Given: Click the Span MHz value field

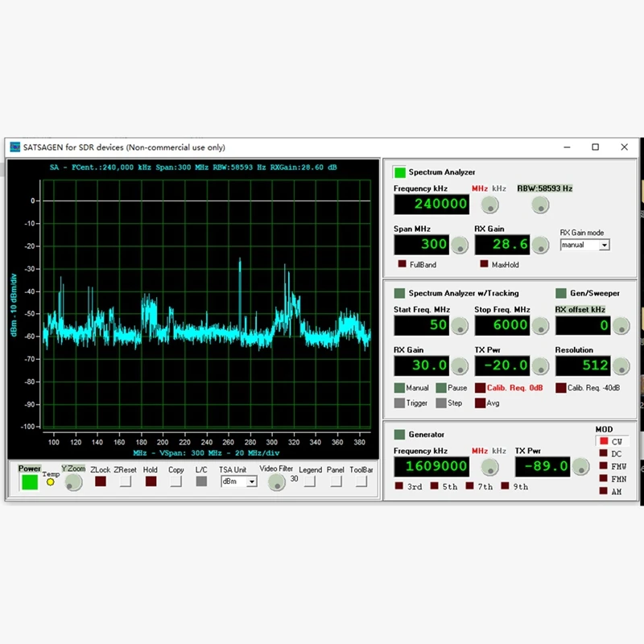Looking at the screenshot, I should tap(421, 245).
